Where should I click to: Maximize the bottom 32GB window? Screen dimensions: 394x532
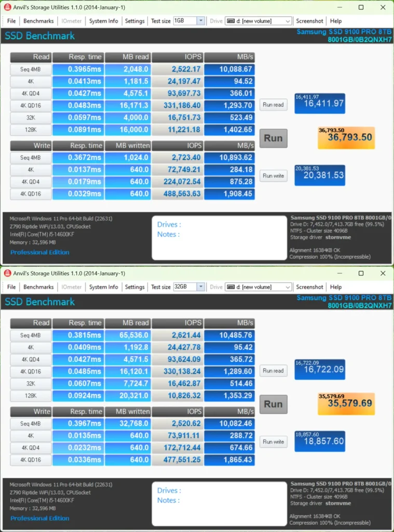[x=361, y=273]
